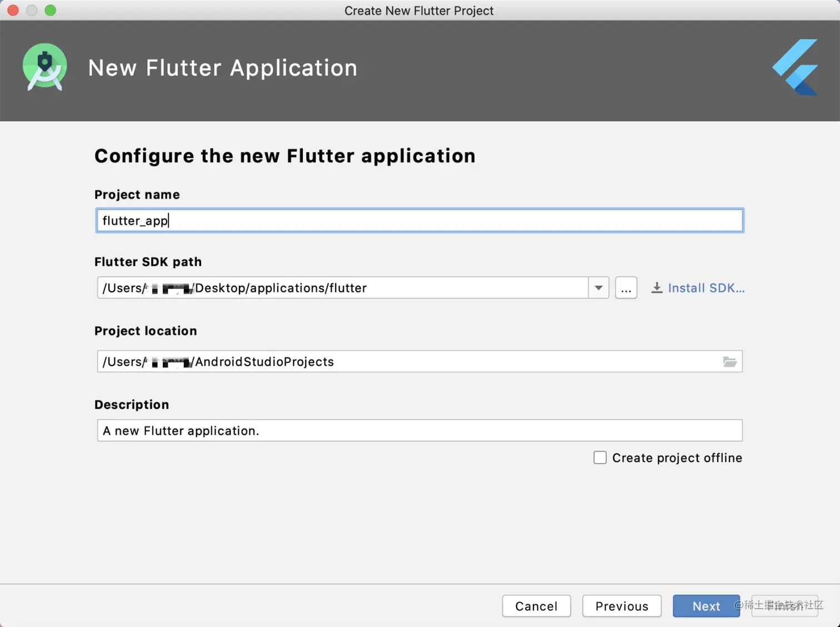
Task: Click the Cancel button
Action: (x=536, y=606)
